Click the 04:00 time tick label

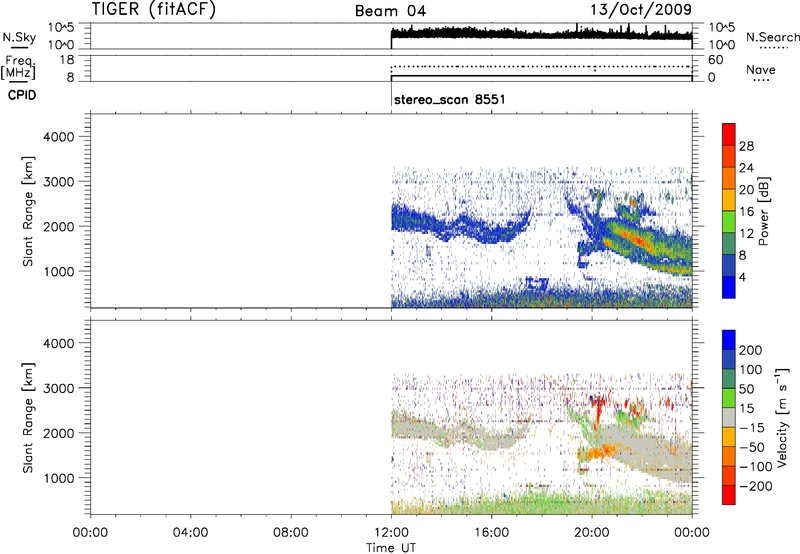click(x=191, y=533)
